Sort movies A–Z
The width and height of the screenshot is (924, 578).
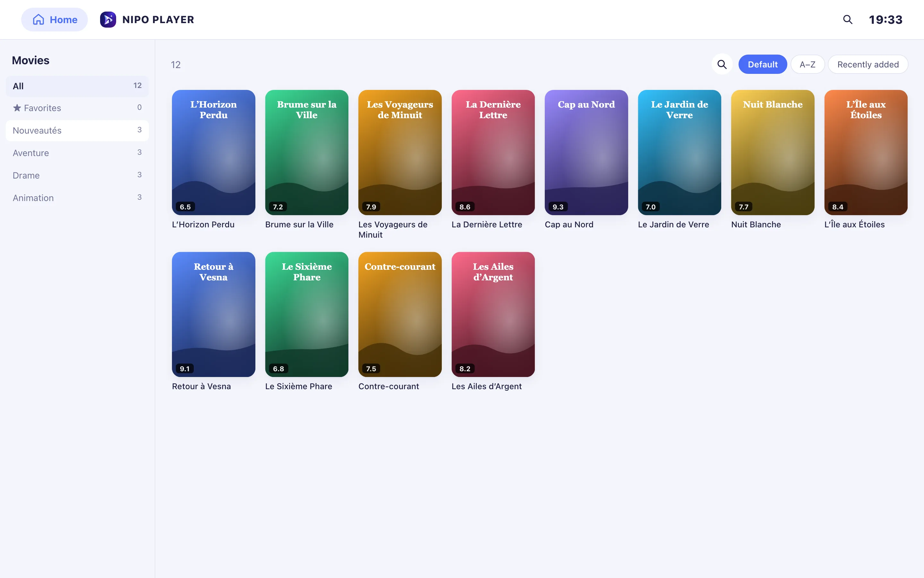tap(807, 64)
